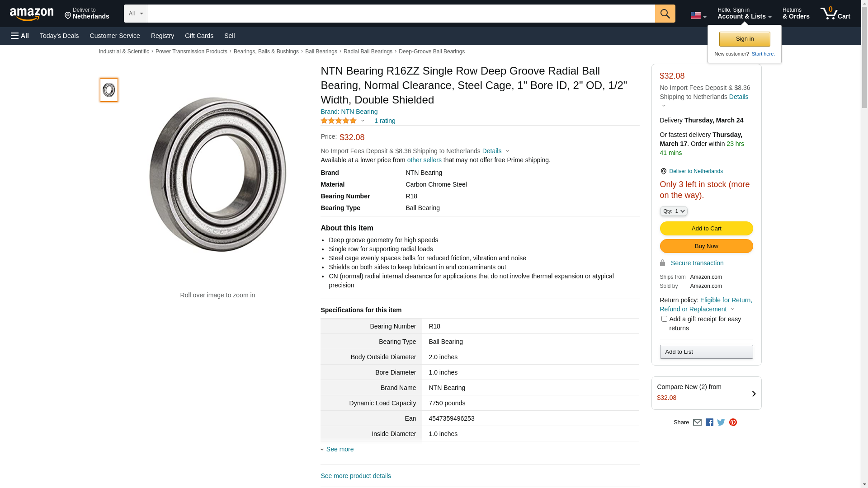
Task: Check the gift receipt checkbox
Action: pyautogui.click(x=664, y=319)
